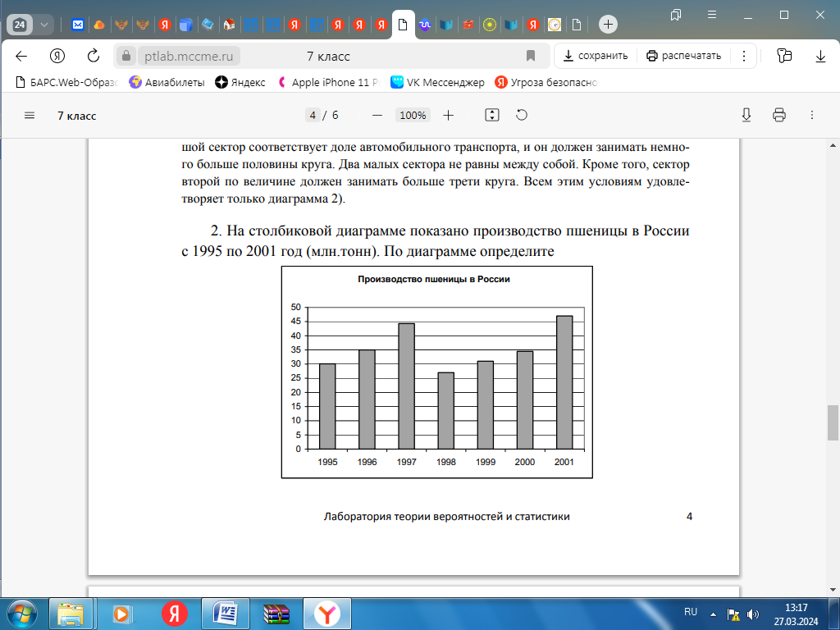This screenshot has width=840, height=630.
Task: Download the PDF from the viewer toolbar
Action: 746,115
